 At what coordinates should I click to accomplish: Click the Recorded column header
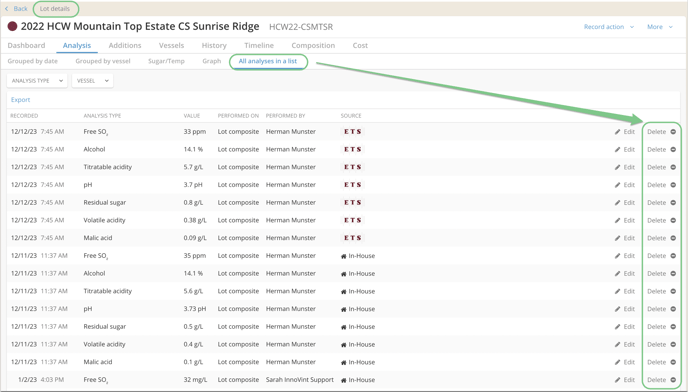pyautogui.click(x=24, y=116)
